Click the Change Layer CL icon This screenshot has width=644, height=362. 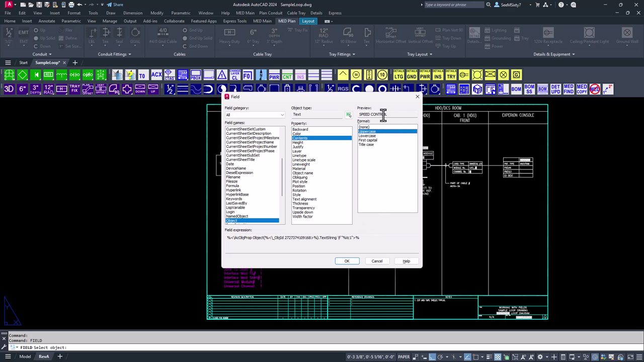tap(234, 75)
